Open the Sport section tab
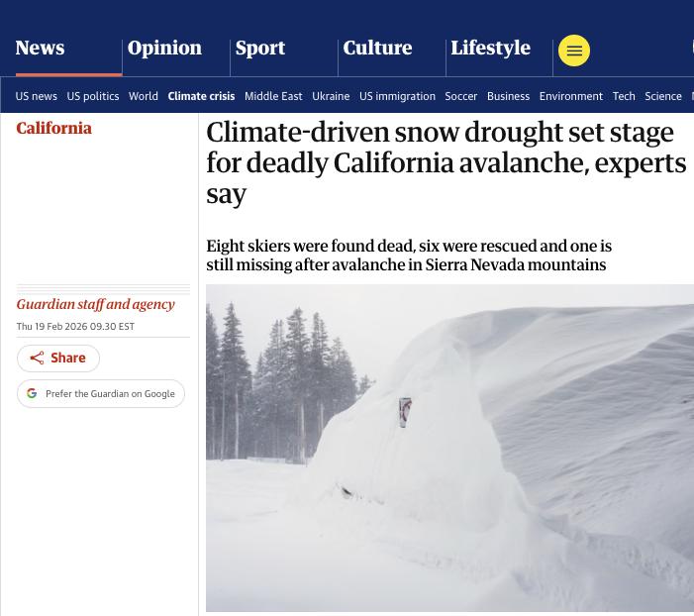Screen dimensions: 694x616 tap(260, 48)
